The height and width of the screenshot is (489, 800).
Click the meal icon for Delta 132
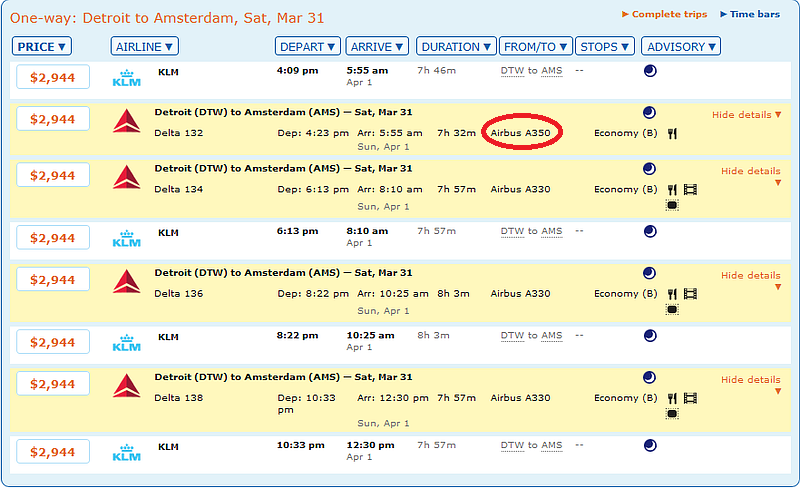(672, 134)
